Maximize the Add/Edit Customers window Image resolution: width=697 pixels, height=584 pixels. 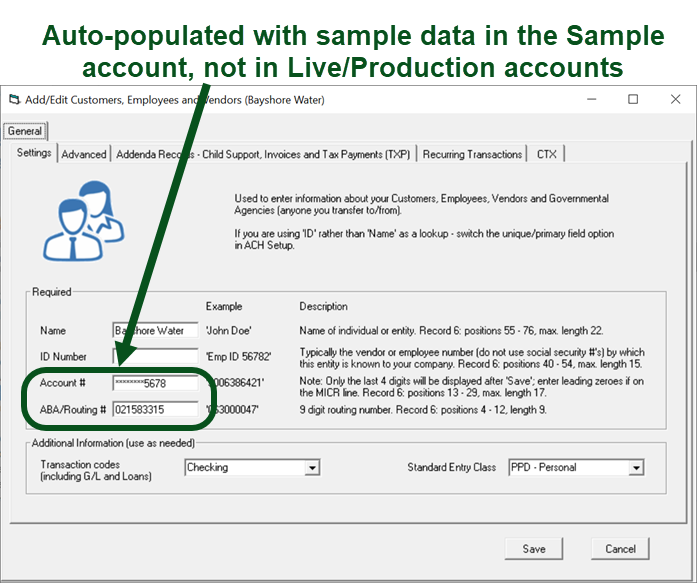[x=633, y=100]
